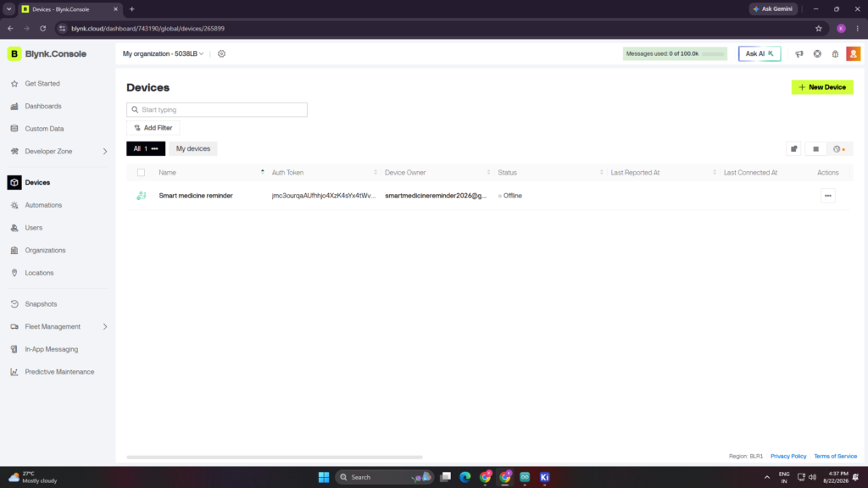868x488 pixels.
Task: Click the Devices cube icon
Action: point(14,183)
